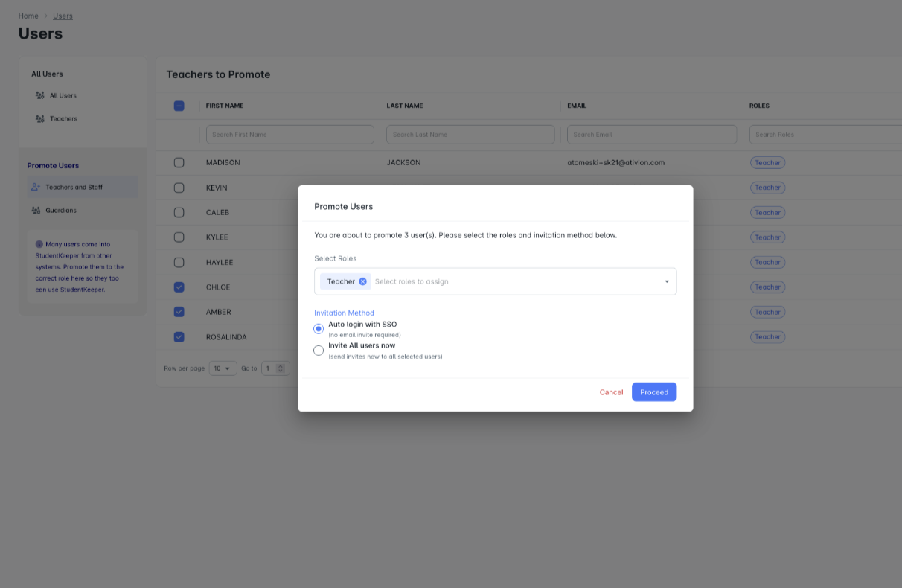Click Cancel in the Promote Users dialog

(611, 392)
